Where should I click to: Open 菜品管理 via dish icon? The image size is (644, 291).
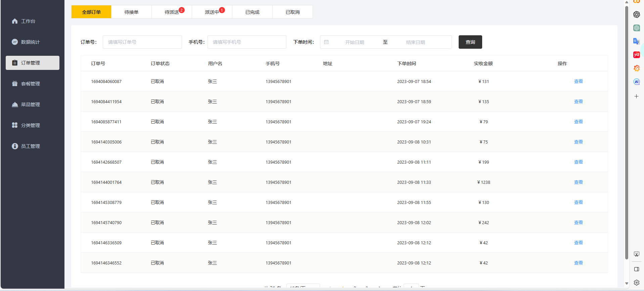click(x=15, y=105)
